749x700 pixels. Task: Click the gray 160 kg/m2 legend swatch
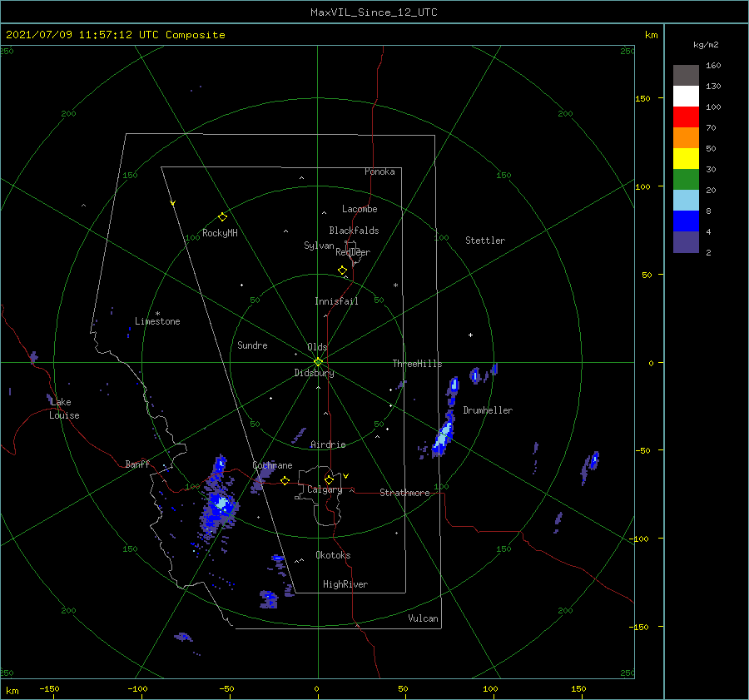click(686, 75)
